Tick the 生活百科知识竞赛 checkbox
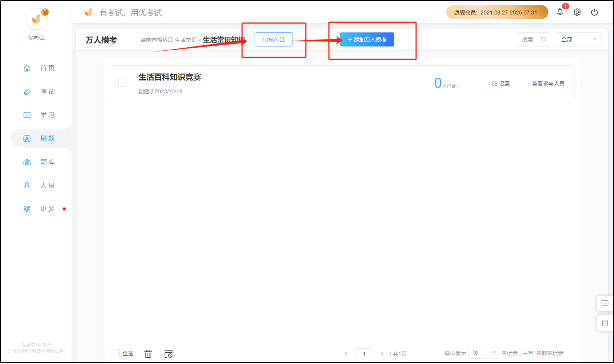 122,83
